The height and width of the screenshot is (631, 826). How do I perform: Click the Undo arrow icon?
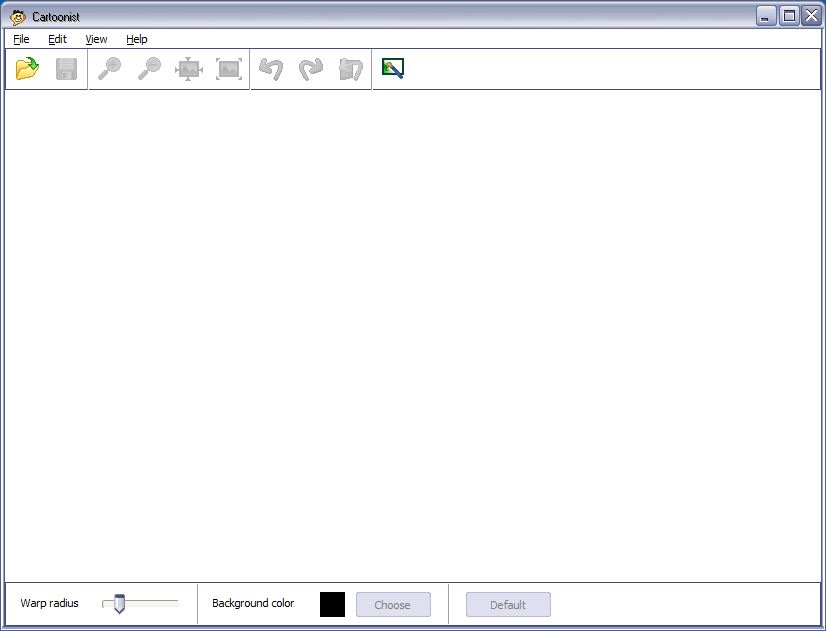point(271,69)
